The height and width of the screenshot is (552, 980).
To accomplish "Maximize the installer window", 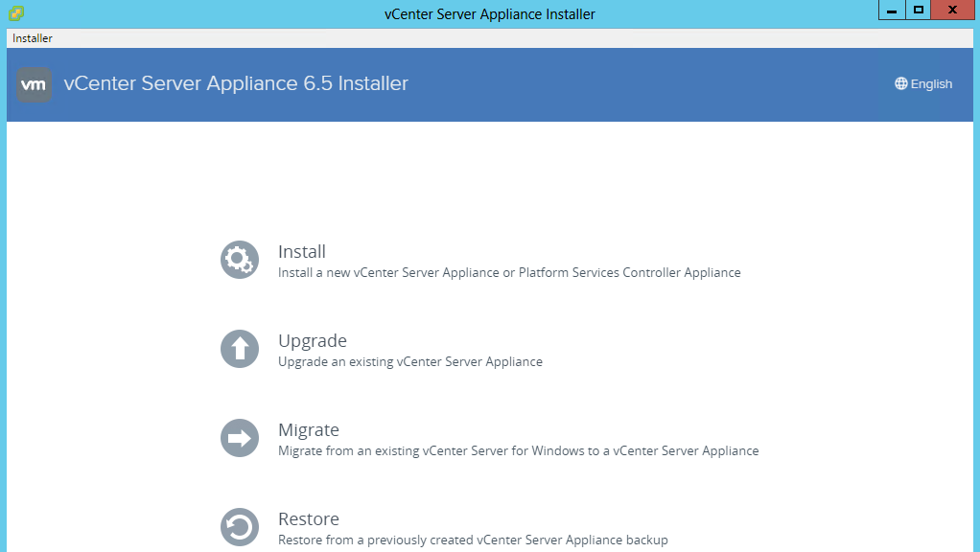I will [x=918, y=10].
